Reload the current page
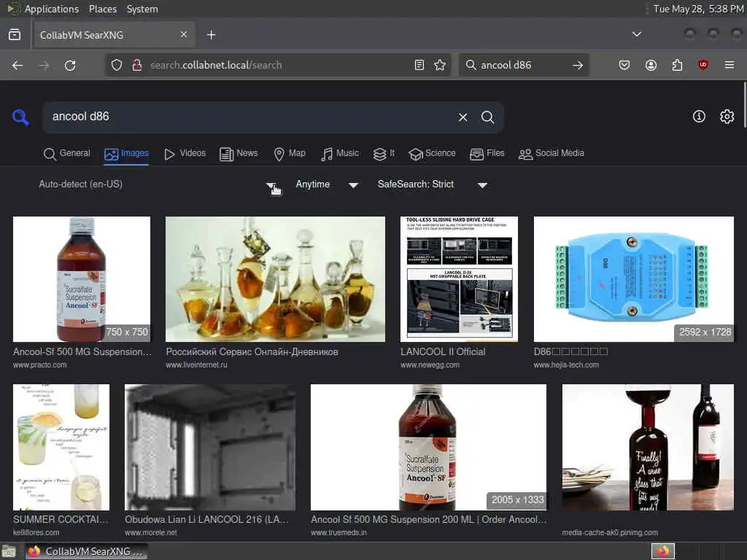747x560 pixels. pyautogui.click(x=70, y=65)
